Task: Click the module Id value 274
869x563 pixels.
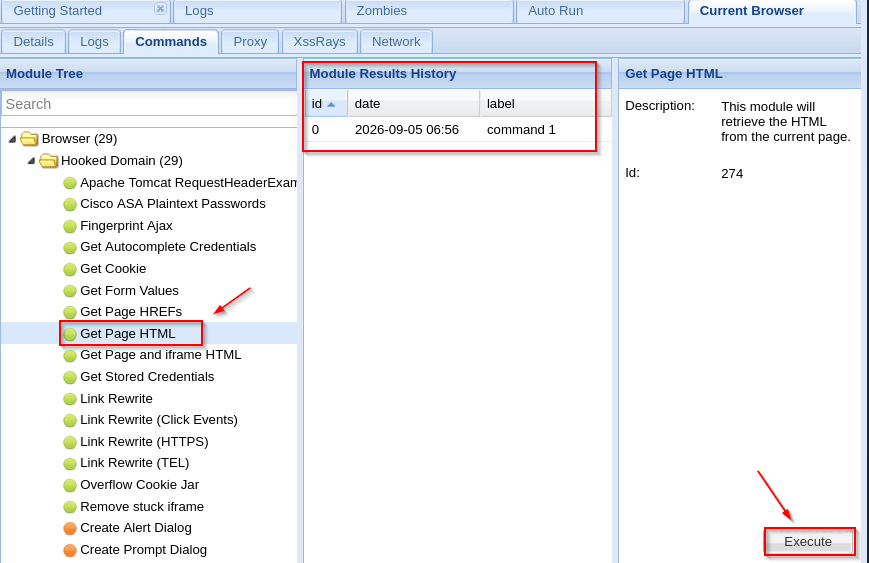Action: [x=732, y=174]
